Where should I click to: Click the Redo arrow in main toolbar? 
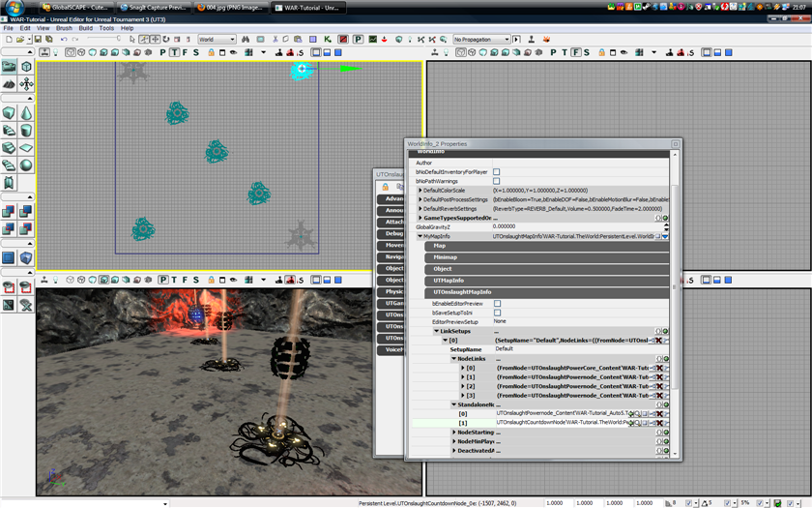[x=75, y=40]
